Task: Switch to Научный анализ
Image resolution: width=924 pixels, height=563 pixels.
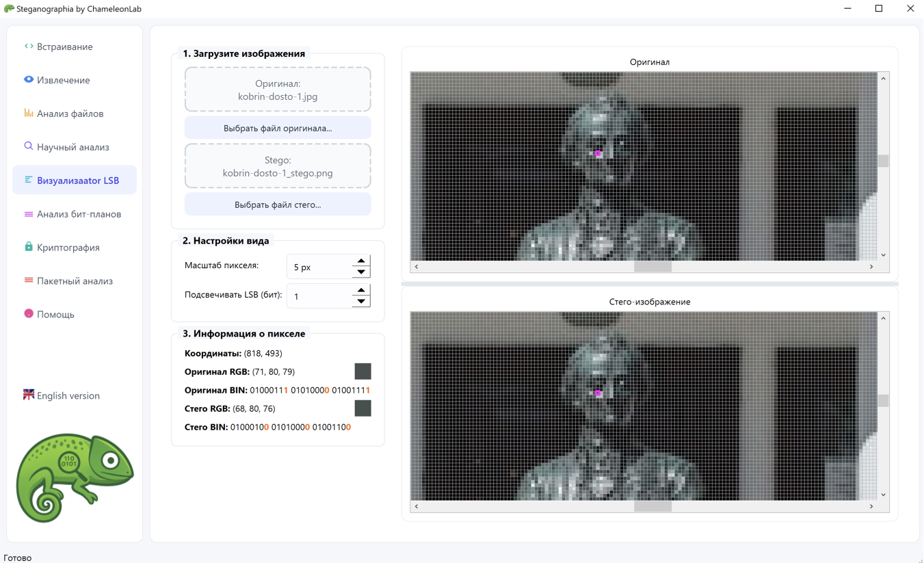Action: click(x=75, y=147)
